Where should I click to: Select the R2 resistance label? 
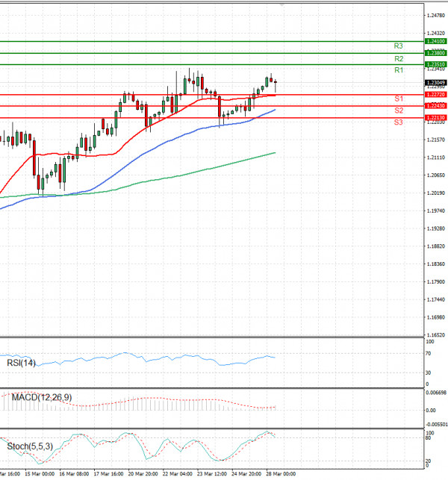[399, 58]
